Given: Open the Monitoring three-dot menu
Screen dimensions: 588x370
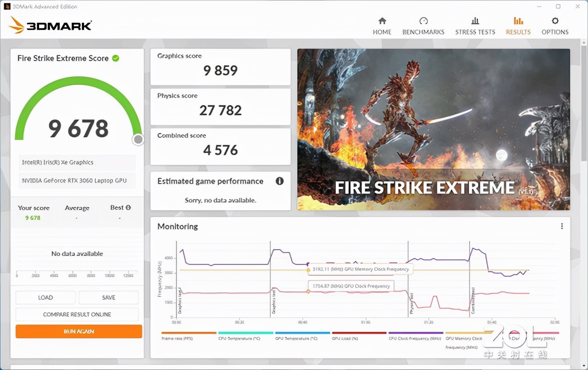Looking at the screenshot, I should point(561,226).
